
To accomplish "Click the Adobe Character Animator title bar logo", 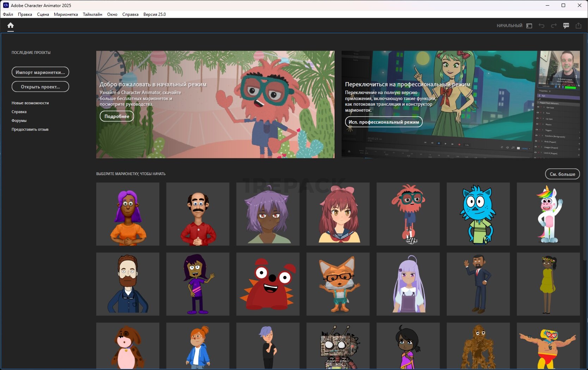I will tap(6, 5).
